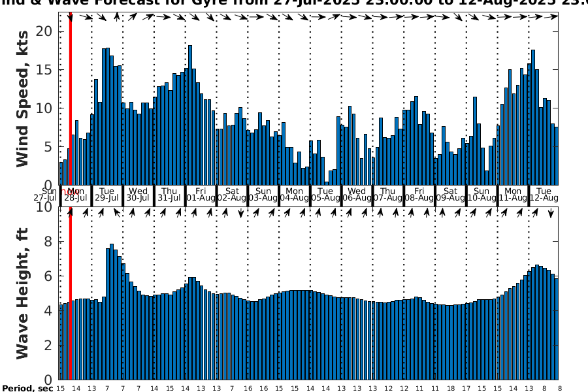Viewport: 588px width, 392px height.
Task: Select the 'Wed 30-Jul' date label
Action: 138,195
